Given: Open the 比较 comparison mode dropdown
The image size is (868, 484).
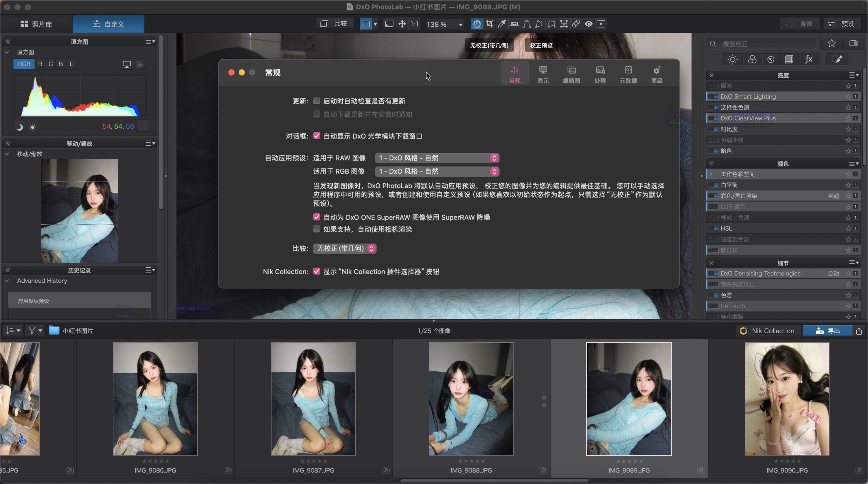Looking at the screenshot, I should 344,249.
